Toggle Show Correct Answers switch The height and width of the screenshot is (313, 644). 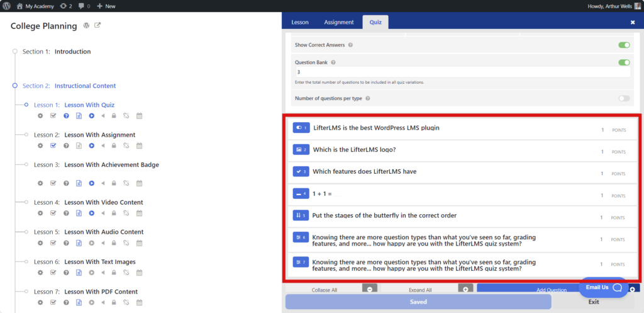(624, 45)
